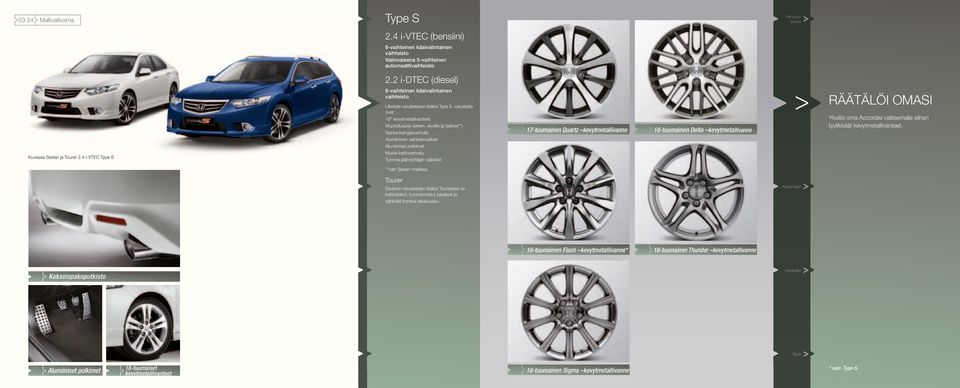Click the 17-tuumainen Quartz wheel image
960x388 pixels.
[x=568, y=72]
